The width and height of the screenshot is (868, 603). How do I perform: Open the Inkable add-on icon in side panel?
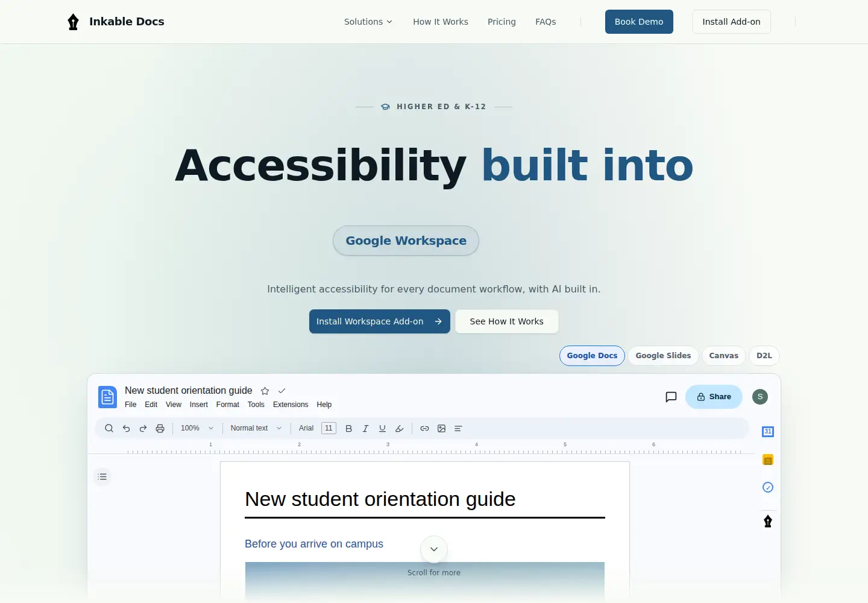pos(768,522)
